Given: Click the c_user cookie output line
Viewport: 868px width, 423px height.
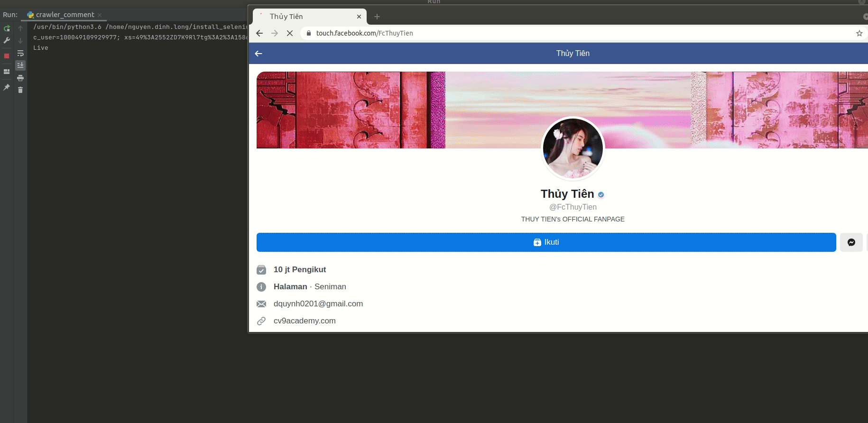Looking at the screenshot, I should 140,37.
